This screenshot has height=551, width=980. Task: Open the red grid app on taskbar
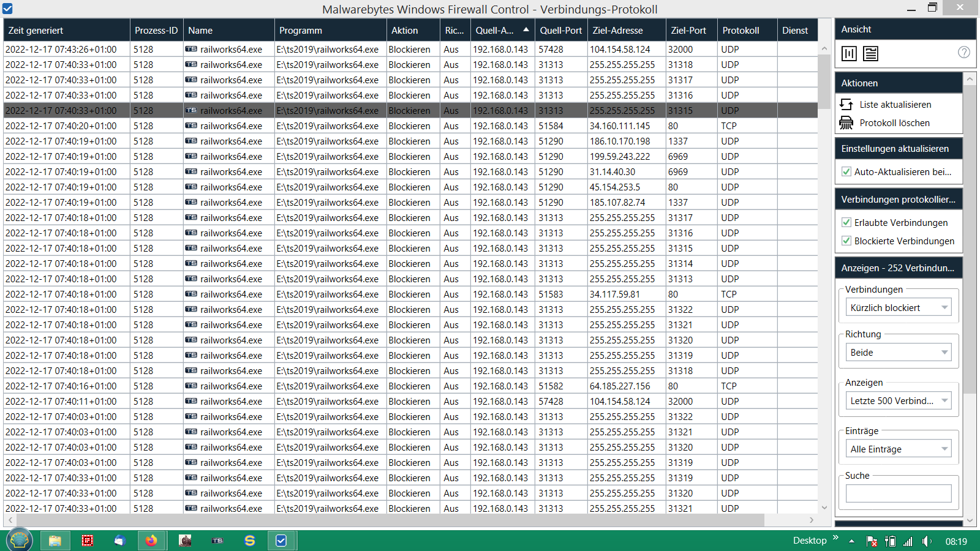[x=88, y=541]
